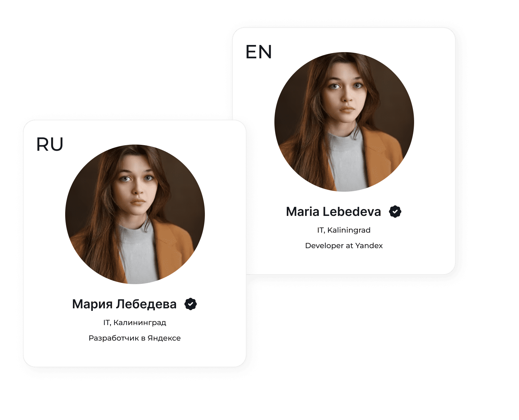Click the Developer at Yandex text
The width and height of the screenshot is (519, 420).
[x=344, y=246]
